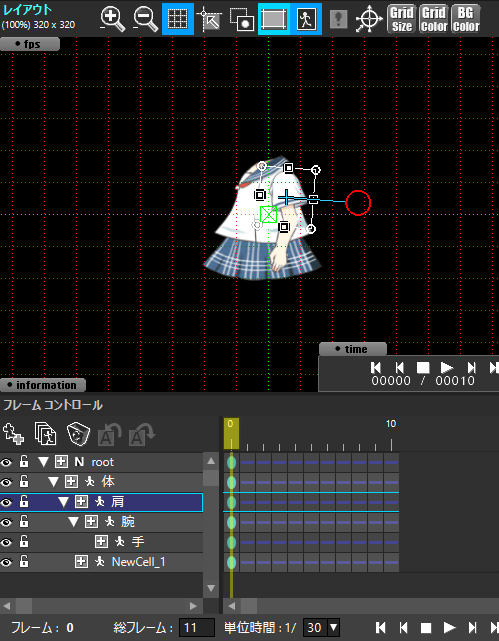499x641 pixels.
Task: Click the zoom in magnifier icon
Action: 112,19
